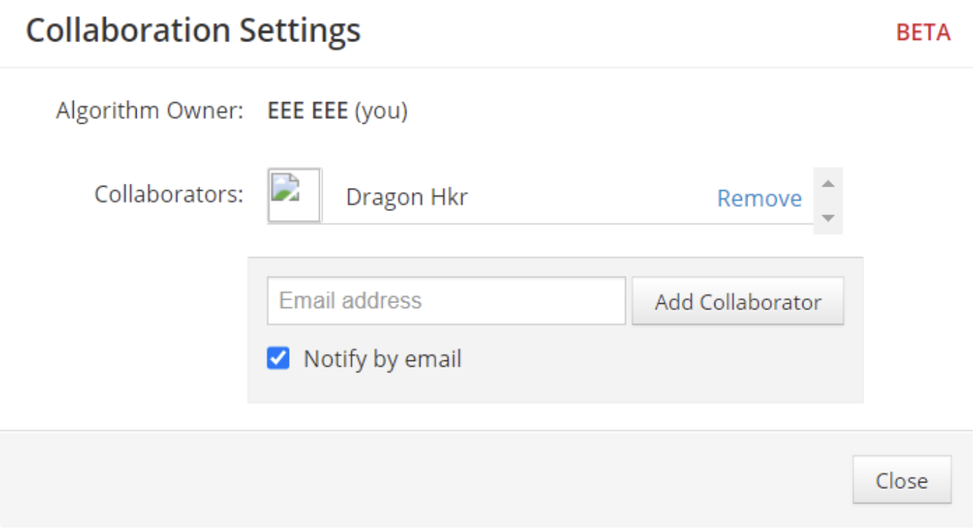This screenshot has height=529, width=980.
Task: Click the red BETA label
Action: point(923,32)
